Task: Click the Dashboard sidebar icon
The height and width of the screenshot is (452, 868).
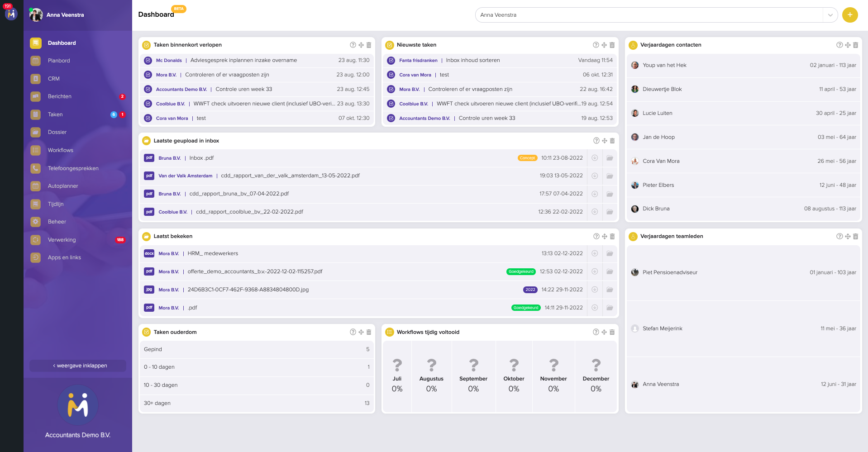Action: pos(36,43)
